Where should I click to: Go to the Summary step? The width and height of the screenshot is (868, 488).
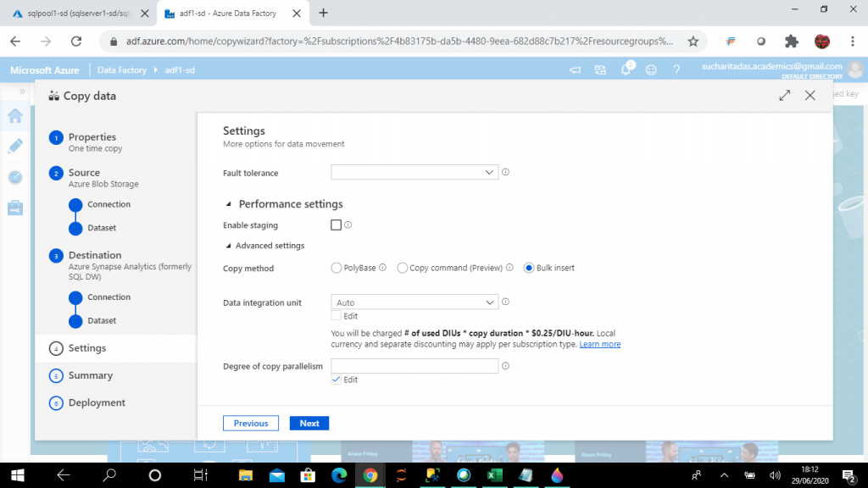click(90, 375)
